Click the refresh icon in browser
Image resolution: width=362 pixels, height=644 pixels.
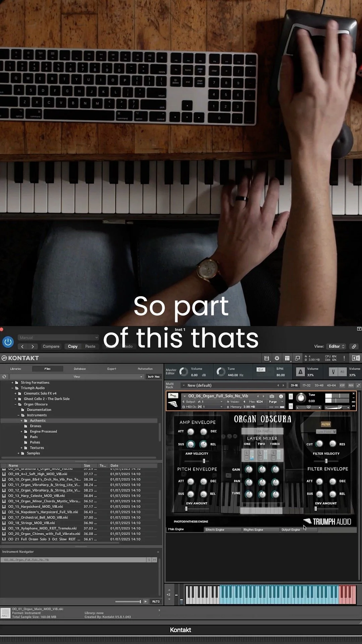[4, 377]
